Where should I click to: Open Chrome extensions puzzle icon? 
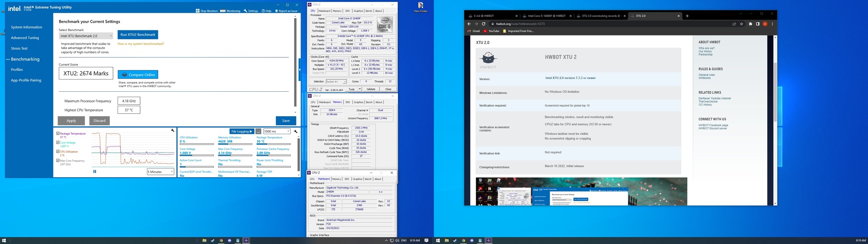[750, 24]
